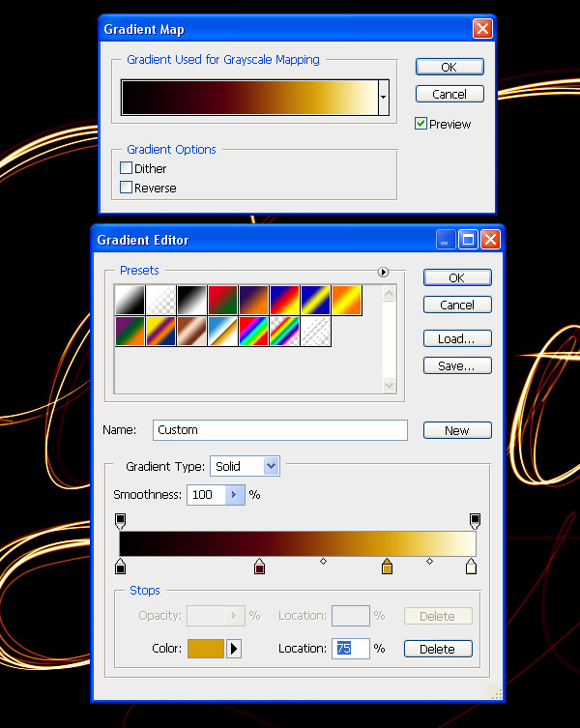Pick the copper gradient preset
This screenshot has height=728, width=580.
click(x=191, y=331)
